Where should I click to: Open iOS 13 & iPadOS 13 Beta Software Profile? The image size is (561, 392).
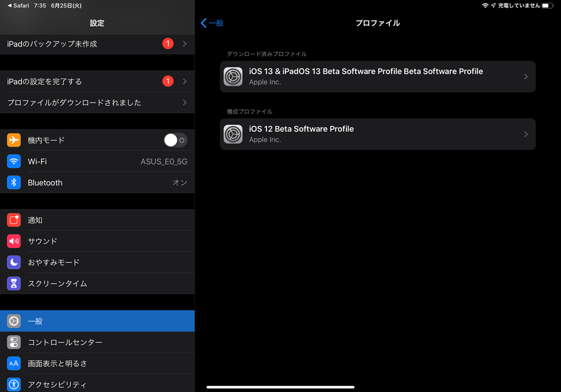pyautogui.click(x=378, y=77)
